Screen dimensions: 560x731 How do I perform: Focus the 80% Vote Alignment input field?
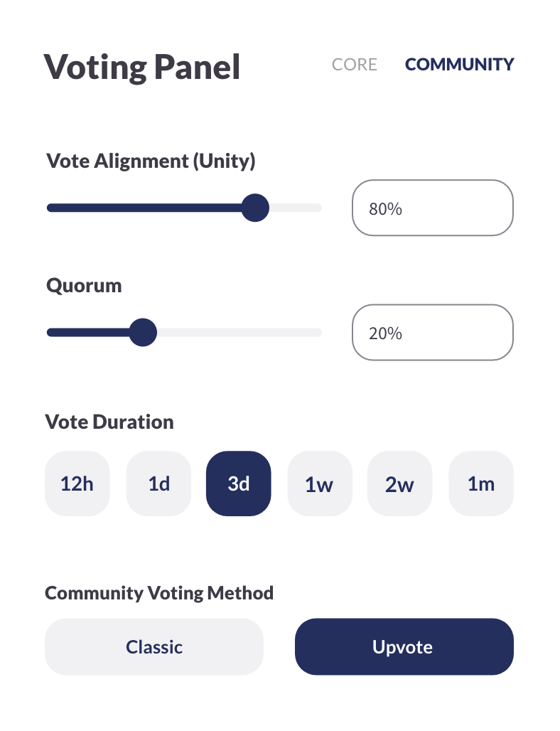click(433, 208)
